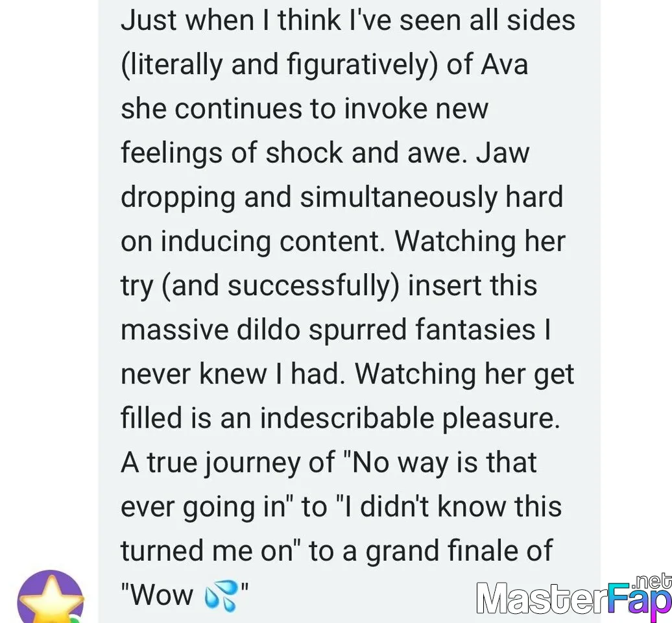Open the MasterFap watermark logo
This screenshot has height=623, width=672.
coord(574,597)
